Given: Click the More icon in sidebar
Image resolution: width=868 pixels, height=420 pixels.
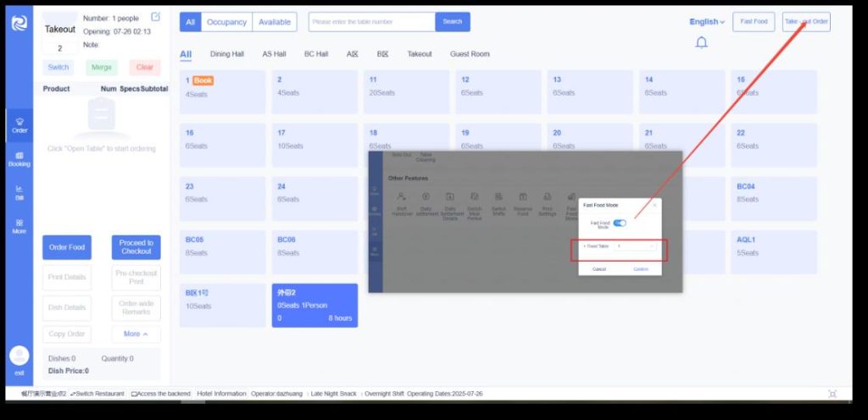Looking at the screenshot, I should 19,225.
